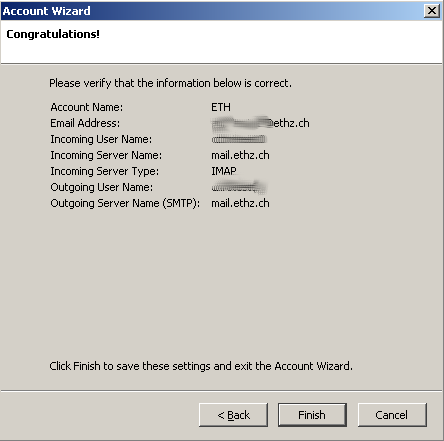Click the Account Wizard title bar
This screenshot has height=441, width=444.
[213, 11]
